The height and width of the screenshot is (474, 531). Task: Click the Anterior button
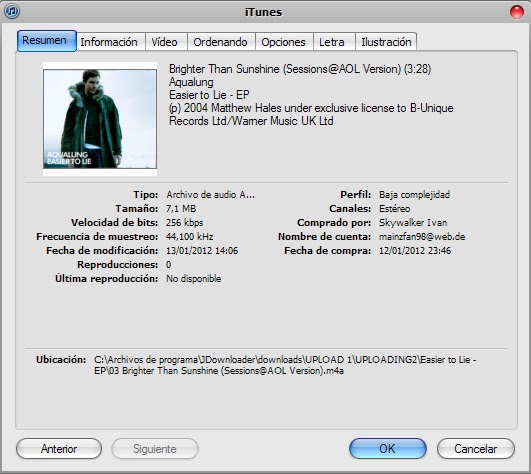pos(59,449)
